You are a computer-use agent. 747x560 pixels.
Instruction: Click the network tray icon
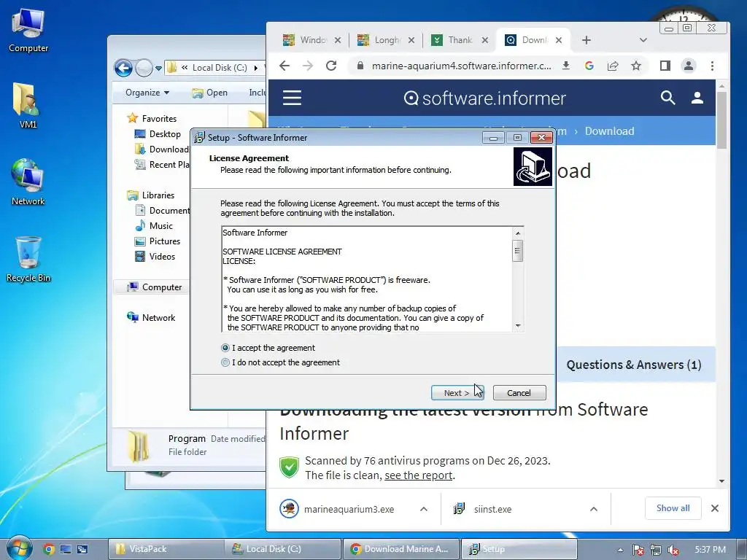coord(656,550)
